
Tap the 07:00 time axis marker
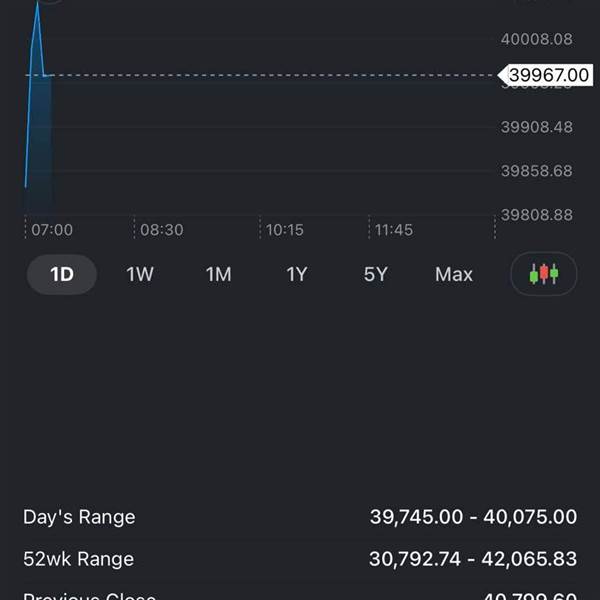52,230
